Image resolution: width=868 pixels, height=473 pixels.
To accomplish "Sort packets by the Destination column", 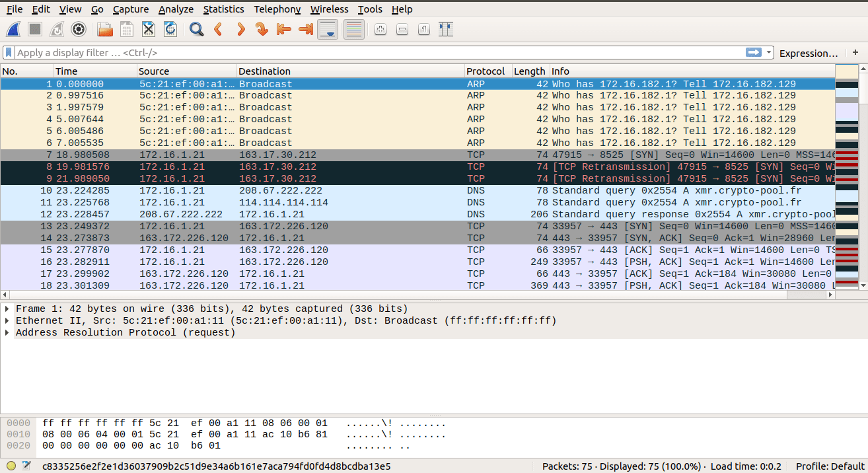I will pyautogui.click(x=350, y=71).
